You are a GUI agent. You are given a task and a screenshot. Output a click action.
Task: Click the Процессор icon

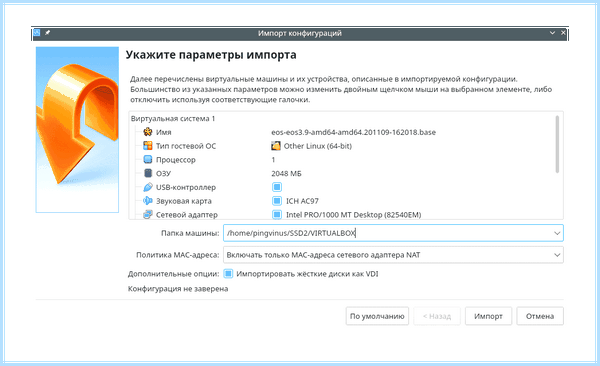(x=148, y=160)
